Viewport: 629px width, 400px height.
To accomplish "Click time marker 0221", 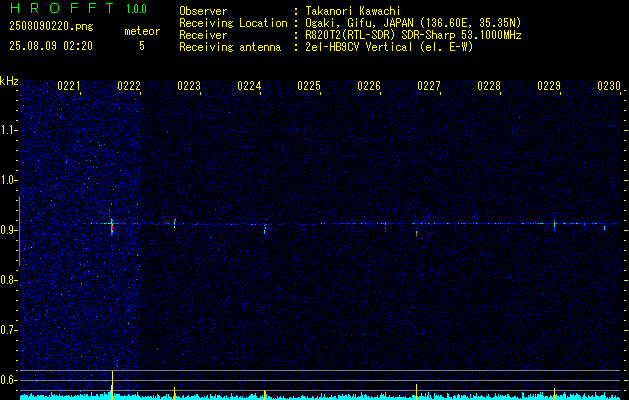I will (x=69, y=86).
